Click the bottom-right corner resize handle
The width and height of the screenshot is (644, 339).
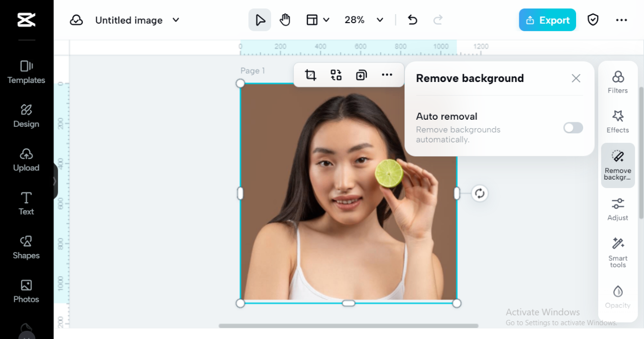pyautogui.click(x=457, y=303)
